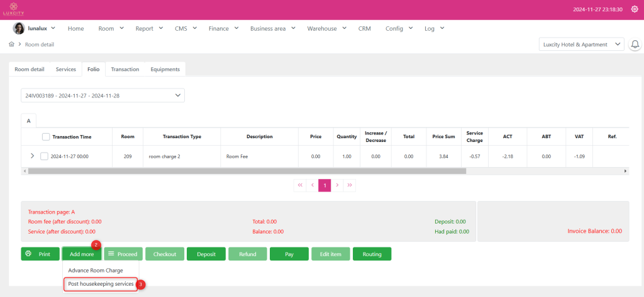Click the home breadcrumb icon
Screen dimensions: 644x297
click(x=12, y=45)
